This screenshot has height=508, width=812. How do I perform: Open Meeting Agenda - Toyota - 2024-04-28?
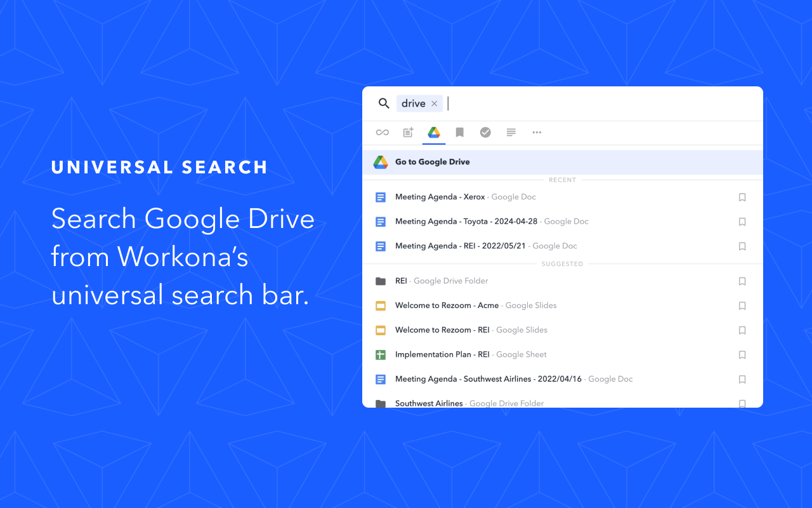[563, 222]
